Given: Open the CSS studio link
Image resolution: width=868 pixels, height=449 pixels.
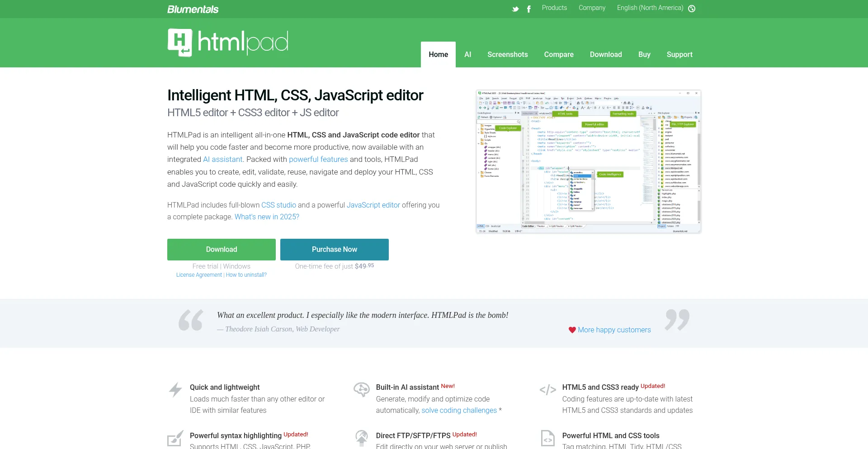Looking at the screenshot, I should [x=278, y=205].
